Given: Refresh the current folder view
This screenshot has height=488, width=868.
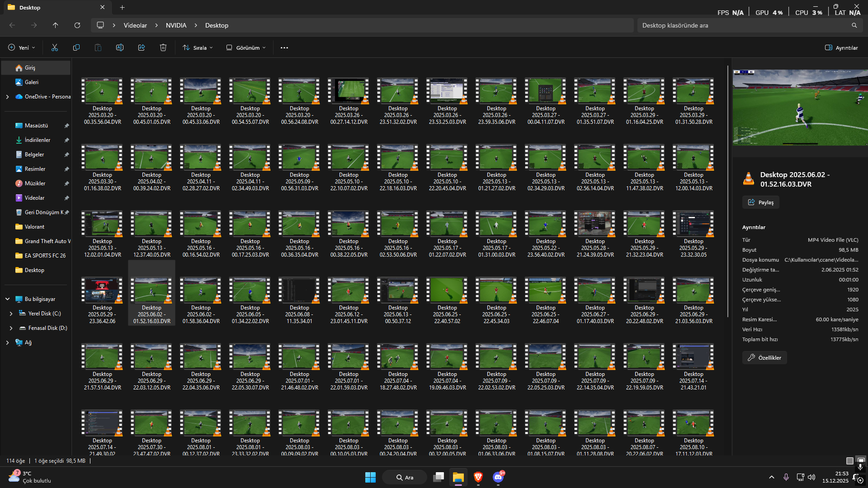Looking at the screenshot, I should click(x=77, y=25).
